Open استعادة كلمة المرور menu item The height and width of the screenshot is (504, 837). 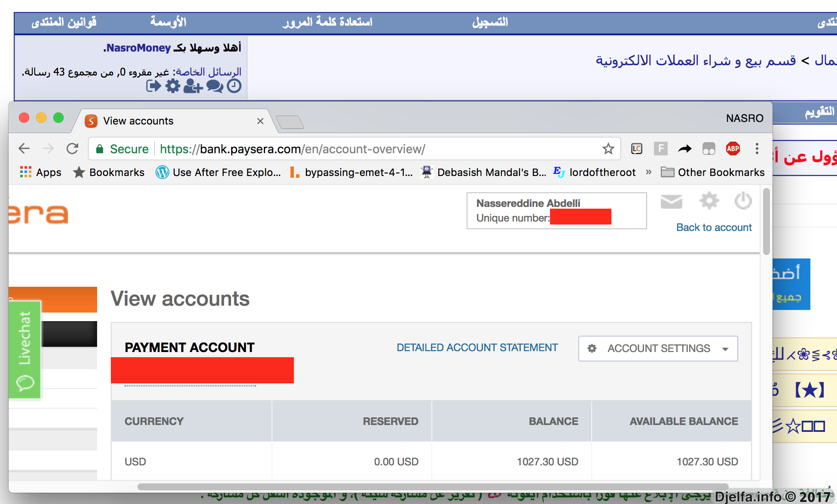[327, 22]
